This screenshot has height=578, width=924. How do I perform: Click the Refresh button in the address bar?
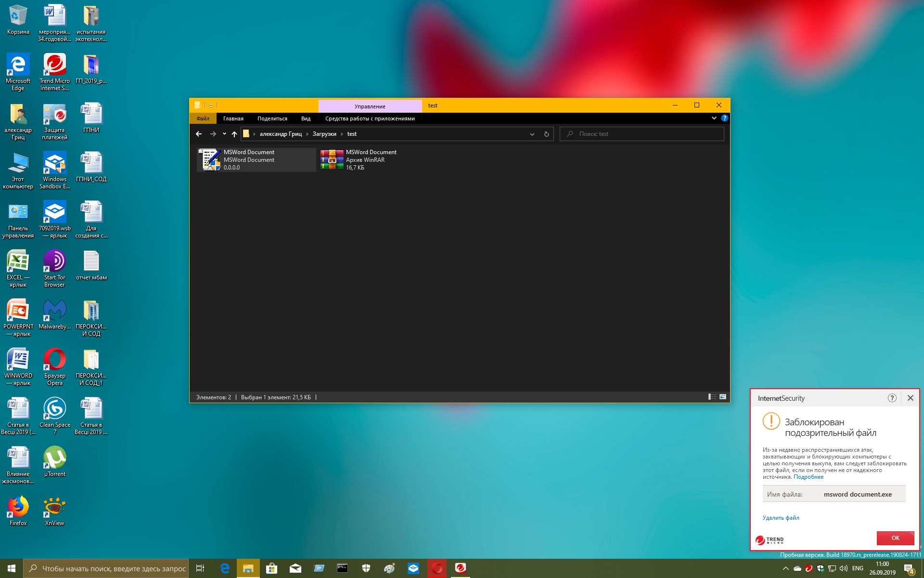pos(546,134)
